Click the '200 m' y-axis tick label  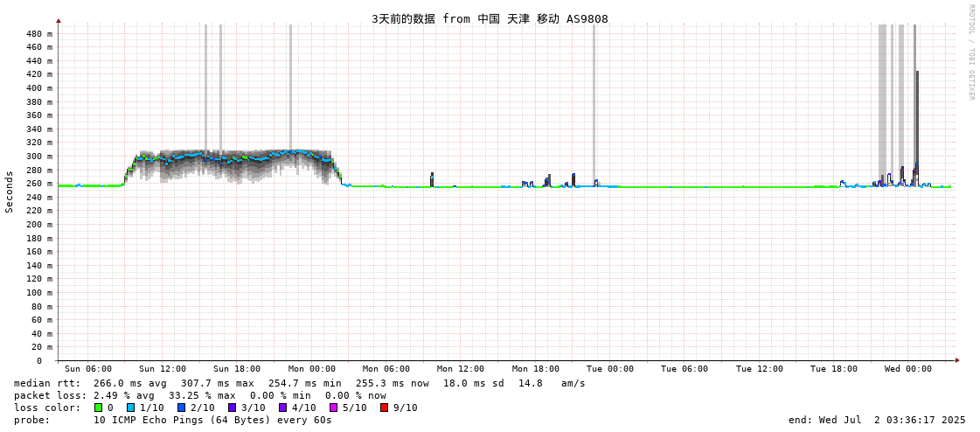pos(39,225)
